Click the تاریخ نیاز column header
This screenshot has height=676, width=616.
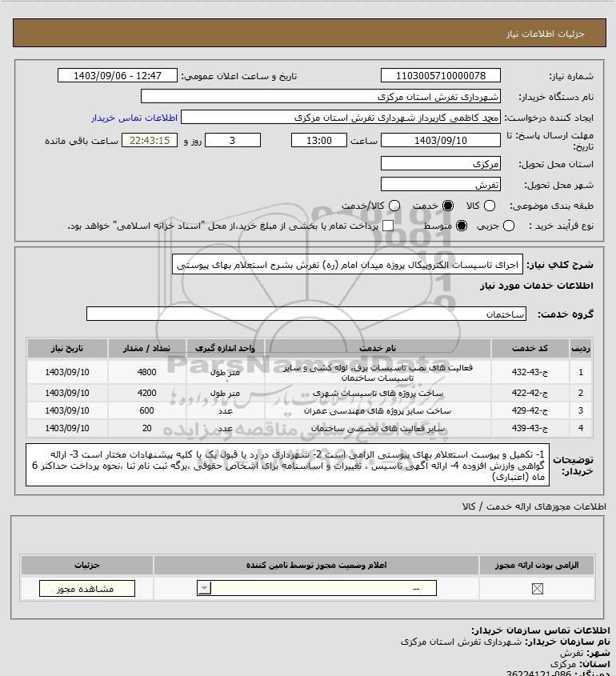67,348
